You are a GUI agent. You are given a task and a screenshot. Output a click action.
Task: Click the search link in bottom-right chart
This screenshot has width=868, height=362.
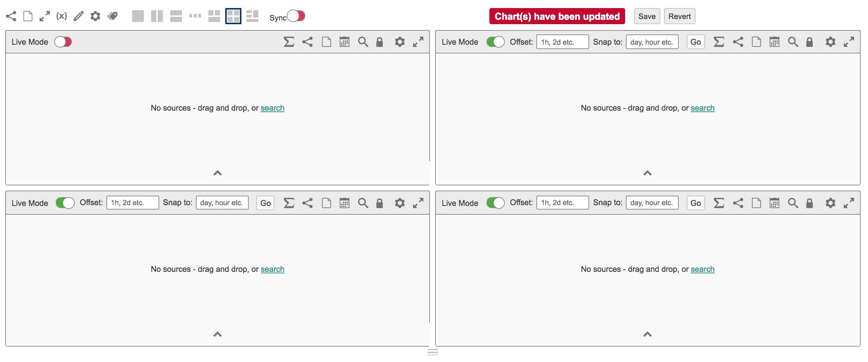coord(703,269)
